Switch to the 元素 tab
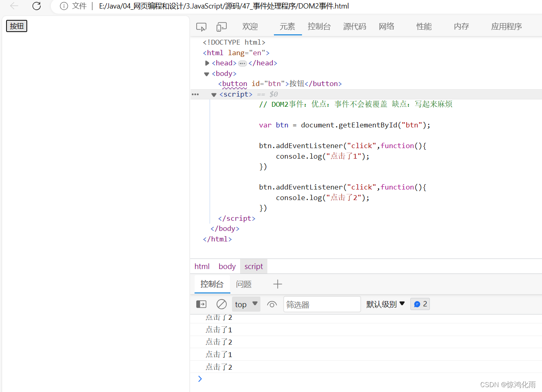Image resolution: width=542 pixels, height=392 pixels. click(x=287, y=26)
